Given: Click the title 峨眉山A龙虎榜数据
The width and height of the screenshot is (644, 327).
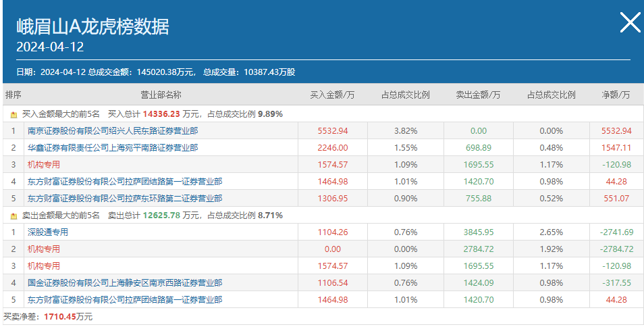Looking at the screenshot, I should pos(93,27).
